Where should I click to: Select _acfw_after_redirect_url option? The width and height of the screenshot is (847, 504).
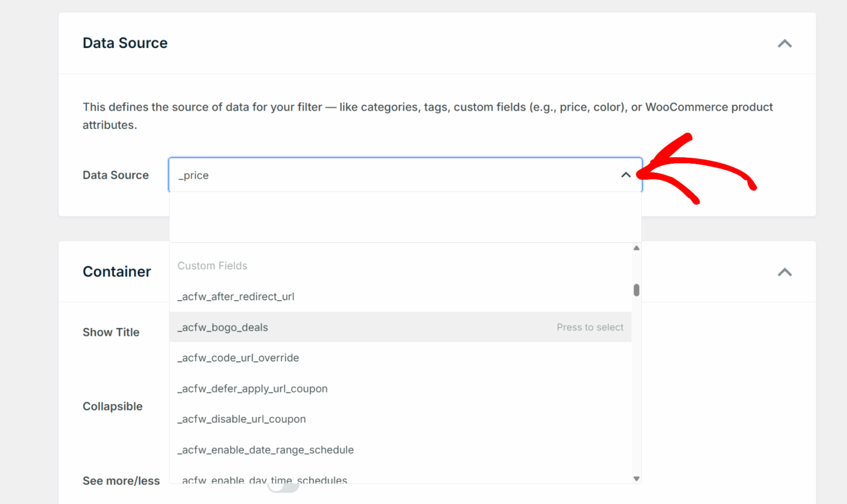pyautogui.click(x=400, y=297)
